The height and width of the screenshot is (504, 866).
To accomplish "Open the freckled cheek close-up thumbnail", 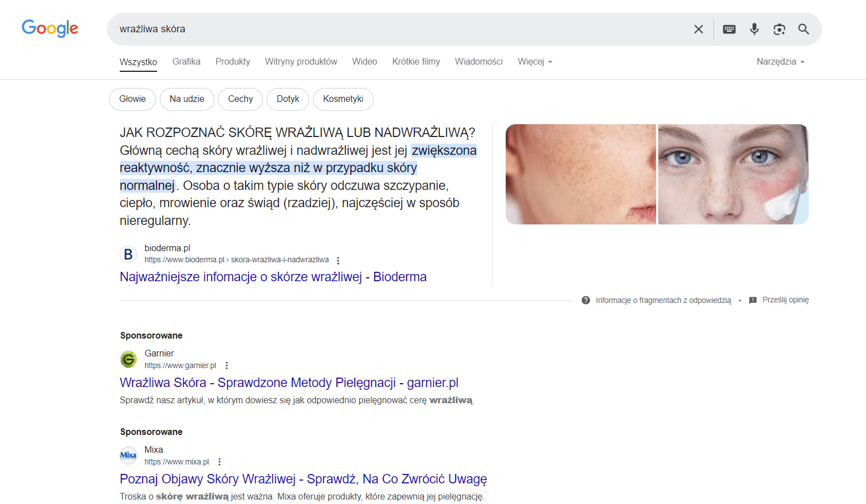I will tap(581, 174).
